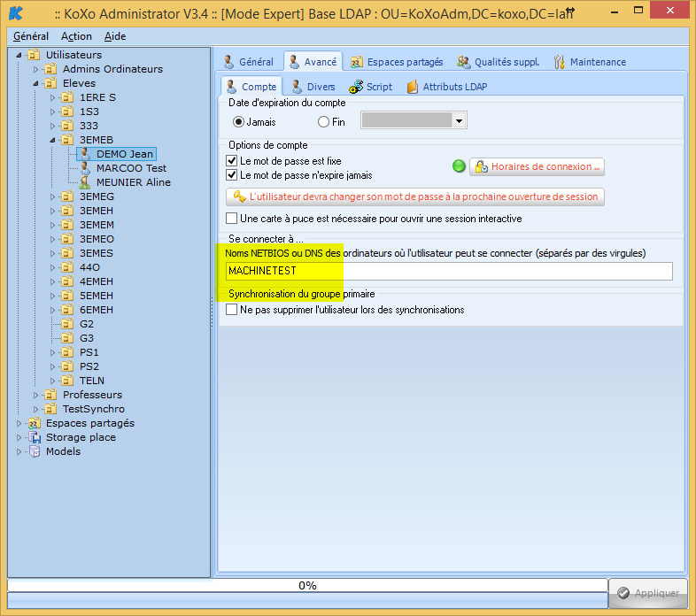
Task: Click the book icon of Attributs LDAP tab
Action: coord(413,87)
